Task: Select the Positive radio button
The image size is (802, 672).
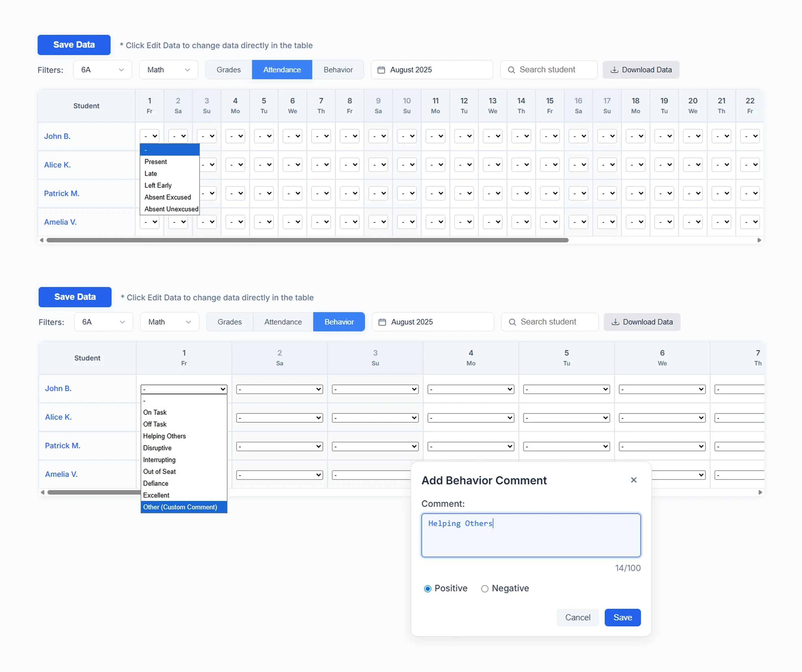Action: coord(428,588)
